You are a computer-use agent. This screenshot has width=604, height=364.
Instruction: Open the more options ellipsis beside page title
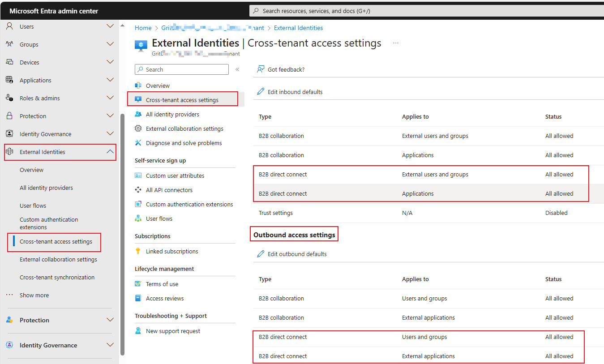tap(395, 43)
